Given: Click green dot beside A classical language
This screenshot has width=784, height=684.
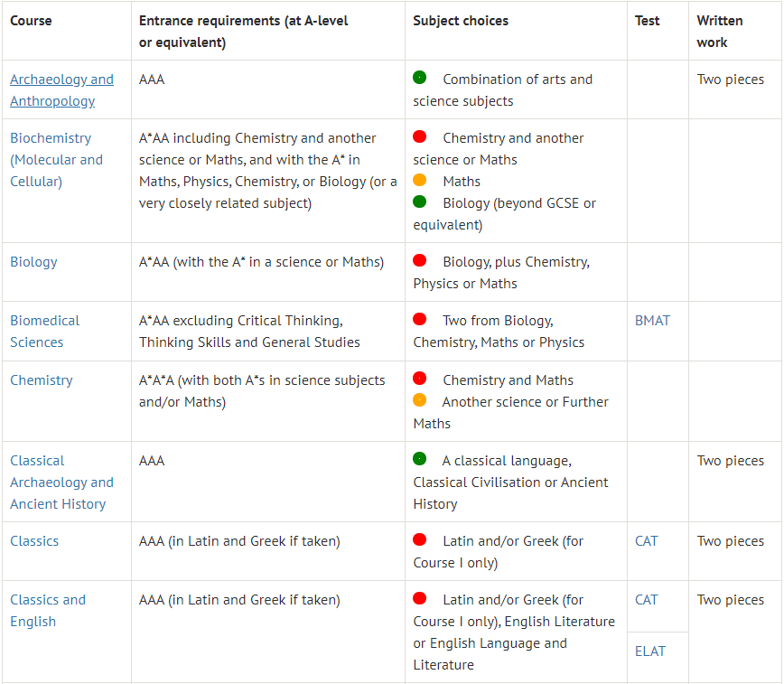Looking at the screenshot, I should tap(419, 459).
